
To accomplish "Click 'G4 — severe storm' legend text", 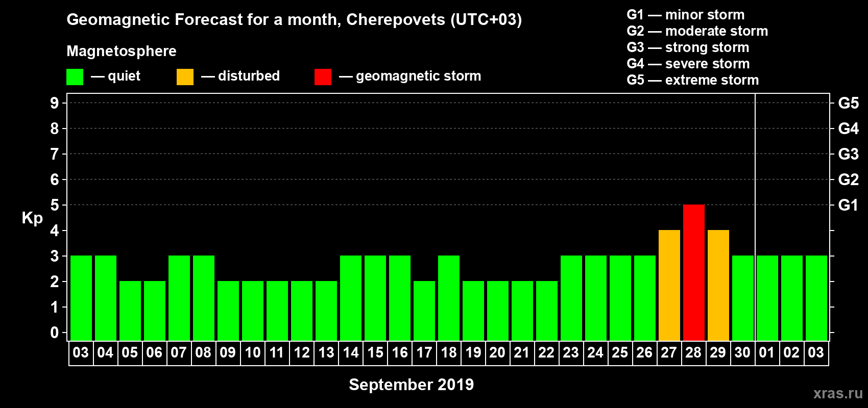I will 688,64.
